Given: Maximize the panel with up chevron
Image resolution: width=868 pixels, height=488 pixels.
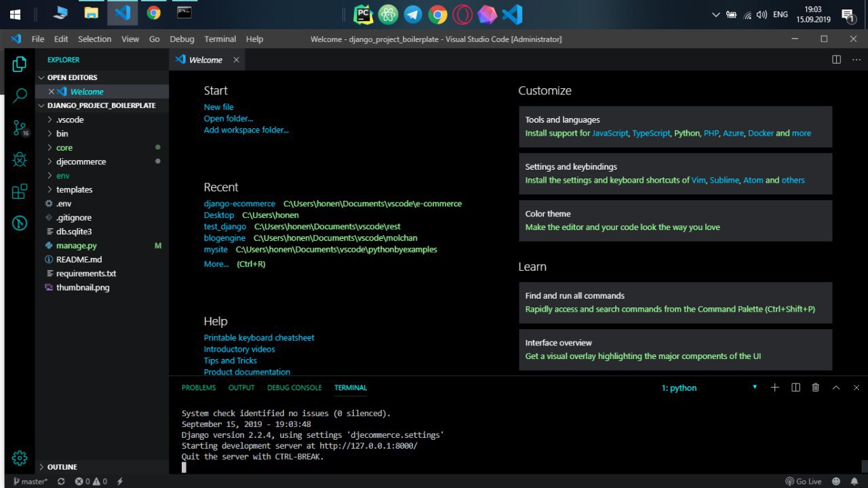Looking at the screenshot, I should coord(836,388).
